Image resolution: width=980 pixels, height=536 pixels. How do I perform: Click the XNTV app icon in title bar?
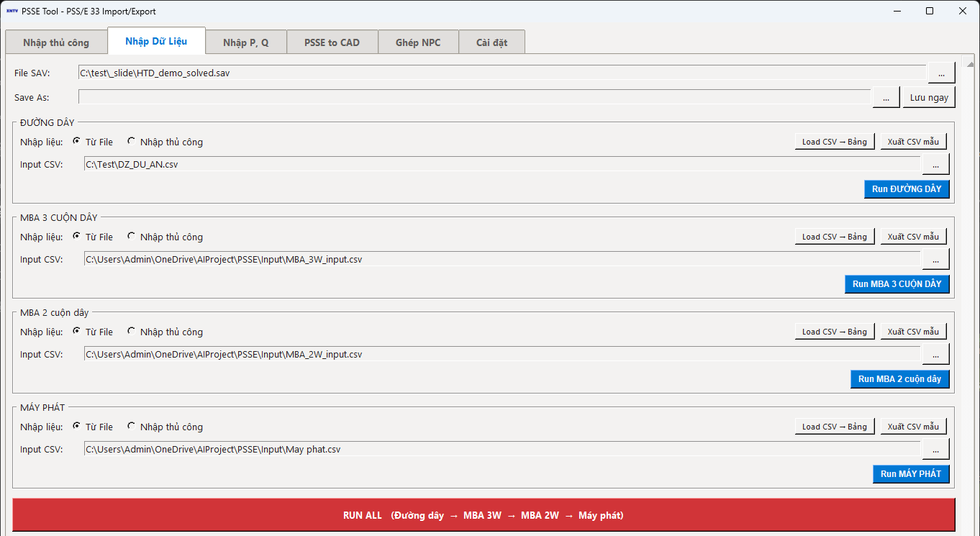pyautogui.click(x=12, y=12)
